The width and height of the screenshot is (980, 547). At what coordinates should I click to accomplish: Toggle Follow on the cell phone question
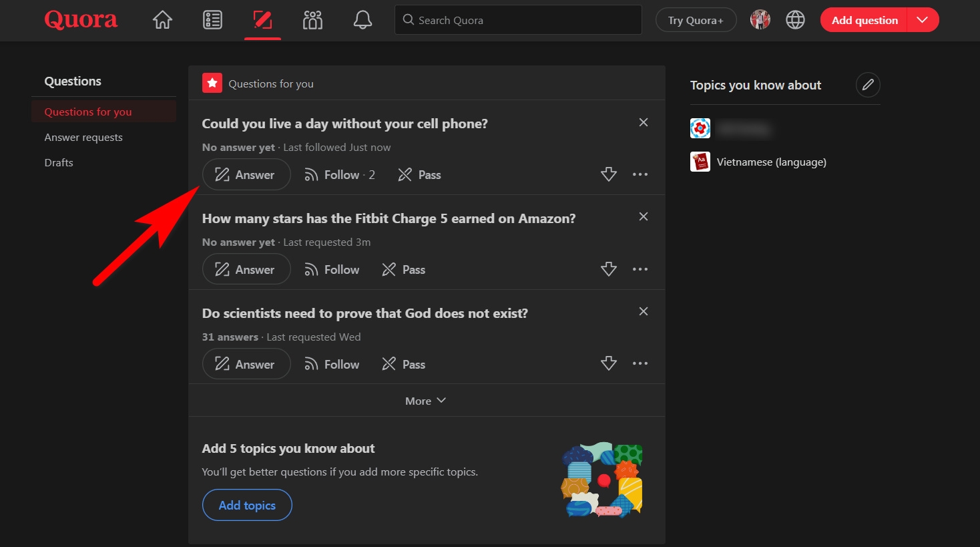click(340, 175)
